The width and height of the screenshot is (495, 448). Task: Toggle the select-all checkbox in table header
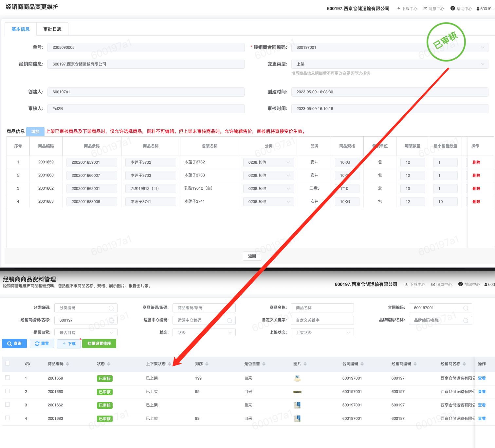(8, 363)
